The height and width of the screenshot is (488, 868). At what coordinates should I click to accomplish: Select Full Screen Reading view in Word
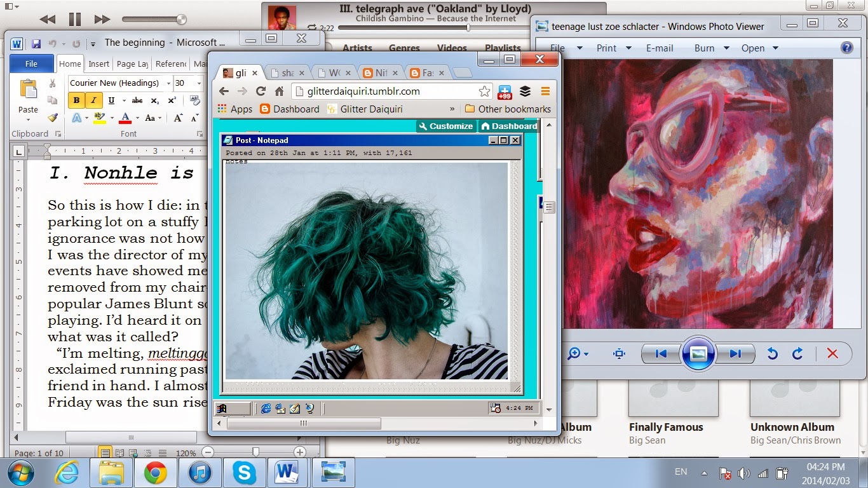point(119,453)
